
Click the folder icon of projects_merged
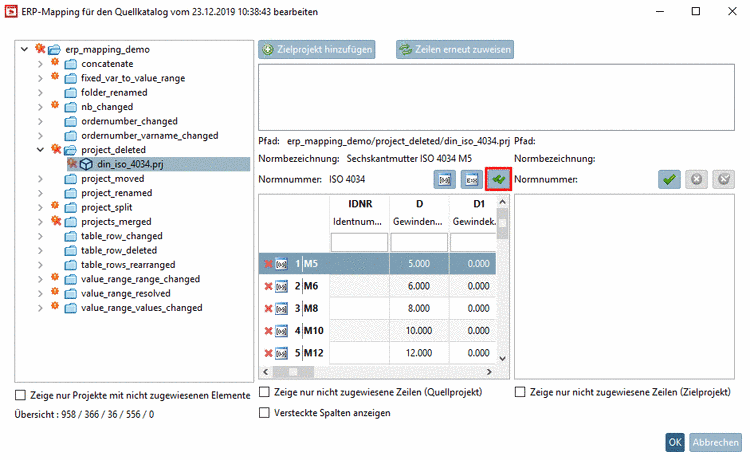pyautogui.click(x=70, y=222)
